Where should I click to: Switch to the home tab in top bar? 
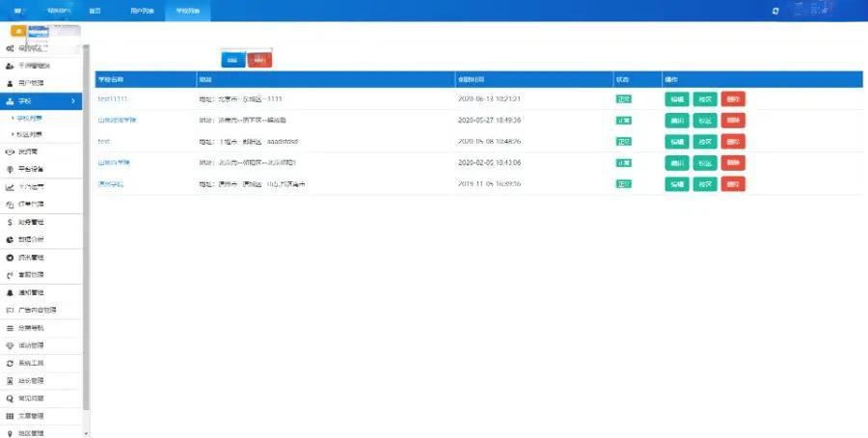(x=95, y=11)
